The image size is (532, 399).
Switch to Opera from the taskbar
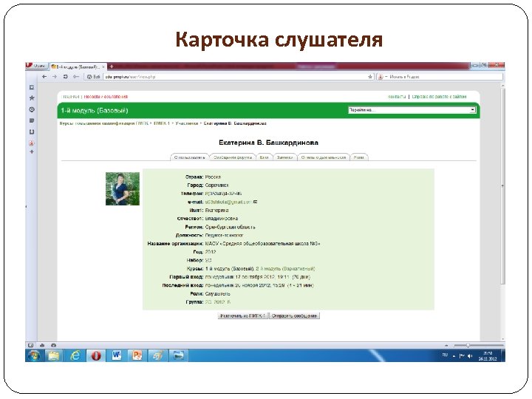(x=95, y=355)
